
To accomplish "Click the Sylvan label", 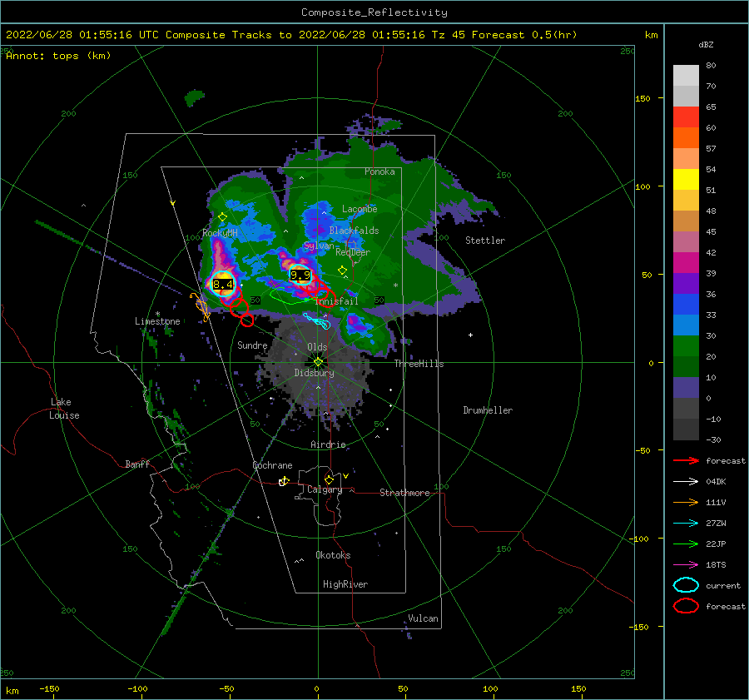I will pos(319,246).
